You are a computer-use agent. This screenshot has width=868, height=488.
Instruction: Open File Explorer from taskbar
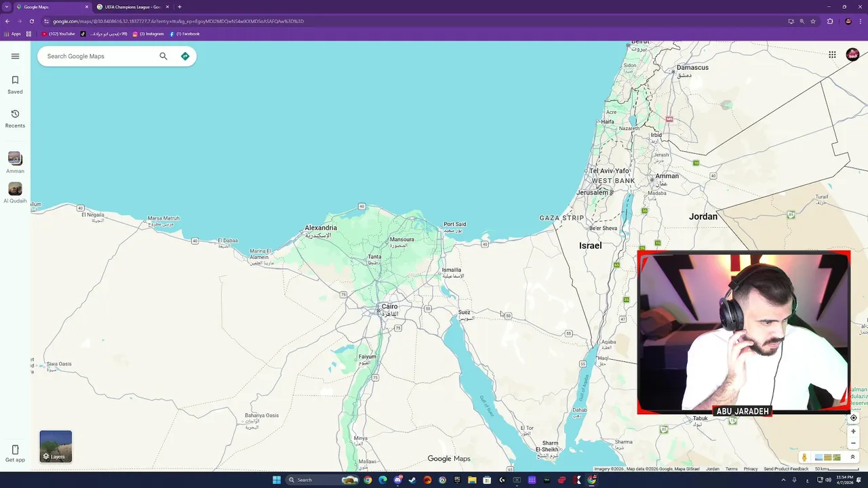pos(472,480)
